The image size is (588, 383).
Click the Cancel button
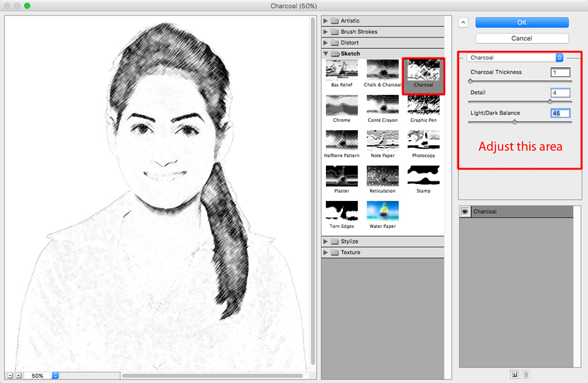pyautogui.click(x=521, y=38)
